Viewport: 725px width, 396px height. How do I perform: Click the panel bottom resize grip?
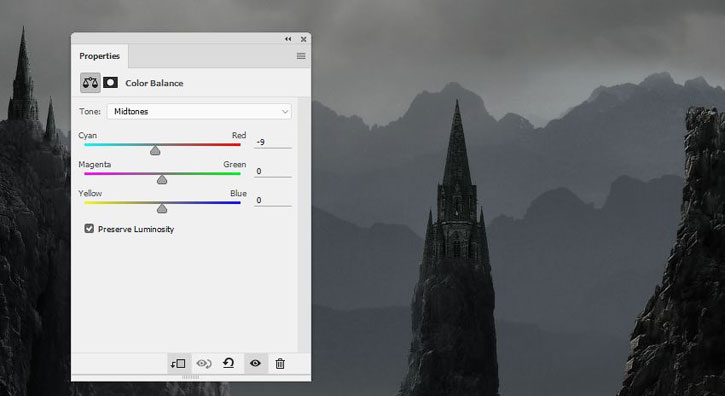(190, 377)
